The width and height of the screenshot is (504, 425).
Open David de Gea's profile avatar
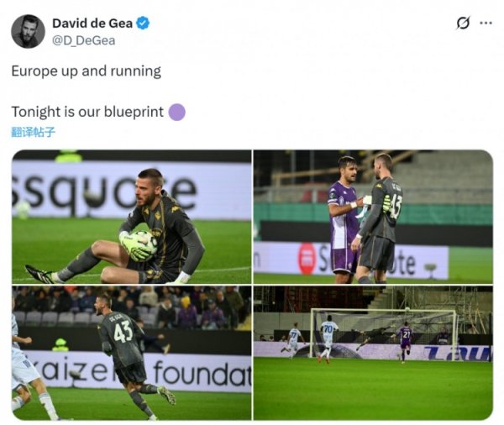click(28, 32)
